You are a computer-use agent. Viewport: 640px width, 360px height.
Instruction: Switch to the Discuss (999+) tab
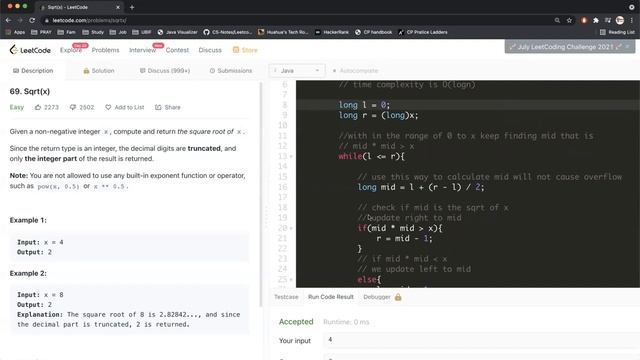click(164, 71)
